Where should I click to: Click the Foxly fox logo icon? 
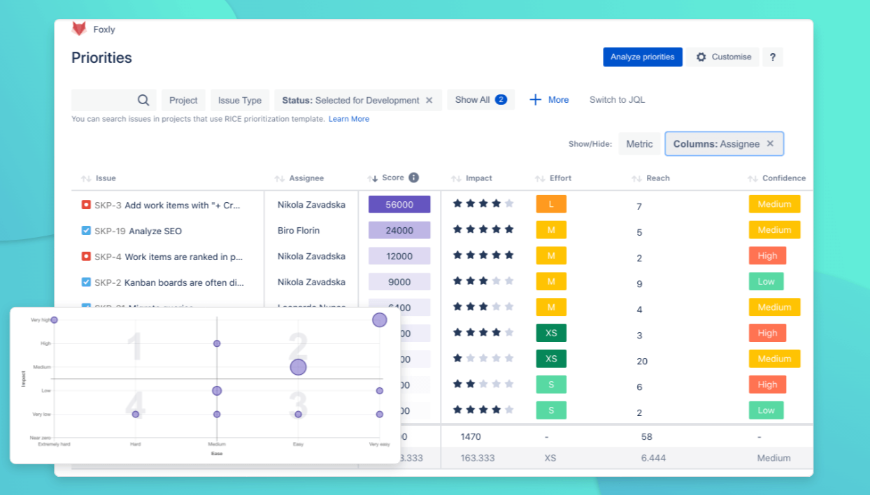[x=79, y=28]
